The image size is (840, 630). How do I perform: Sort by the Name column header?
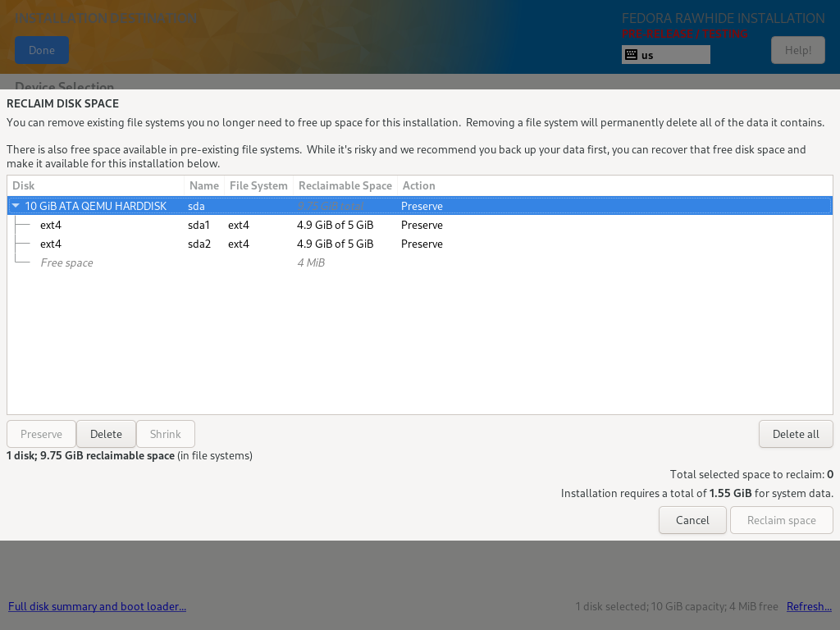(204, 185)
